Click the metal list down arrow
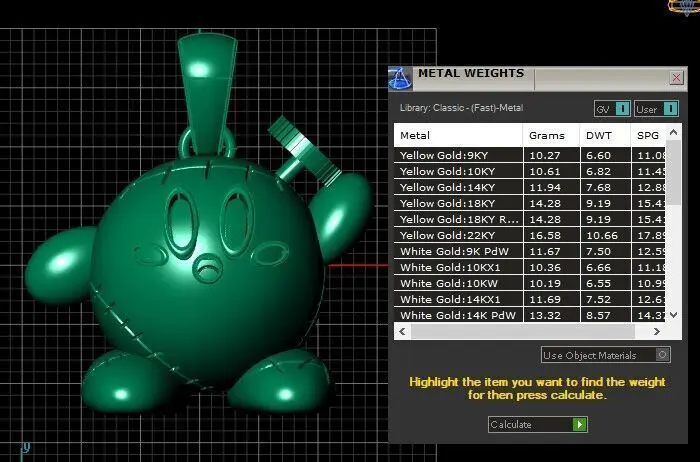 click(x=674, y=315)
